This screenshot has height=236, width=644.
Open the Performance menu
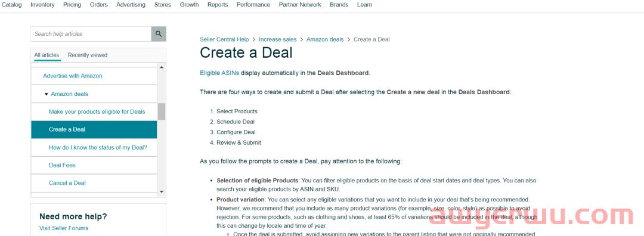(253, 5)
